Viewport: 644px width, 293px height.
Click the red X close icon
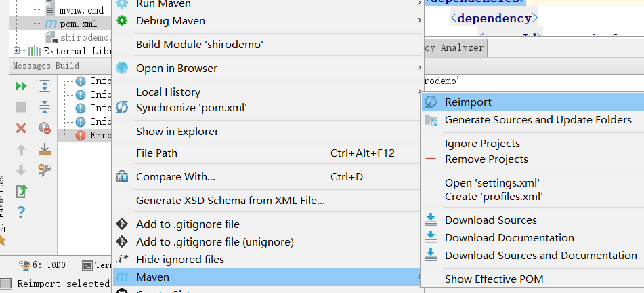coord(21,128)
